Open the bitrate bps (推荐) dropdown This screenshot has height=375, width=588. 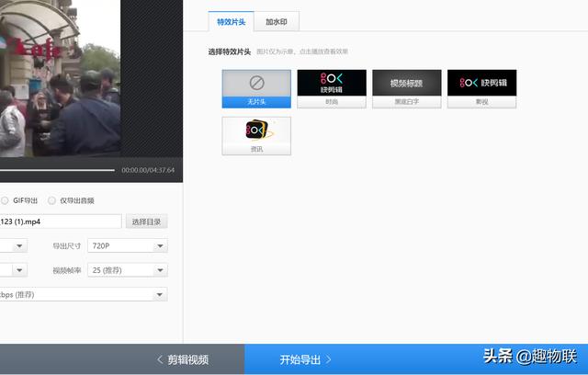pos(83,294)
